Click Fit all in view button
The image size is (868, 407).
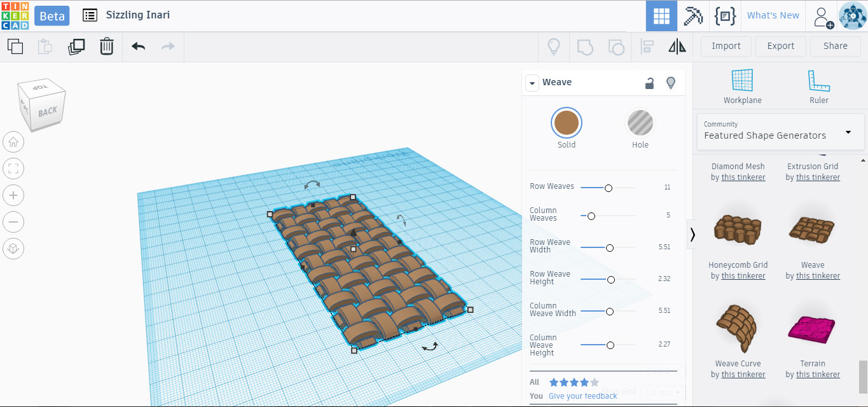tap(13, 169)
